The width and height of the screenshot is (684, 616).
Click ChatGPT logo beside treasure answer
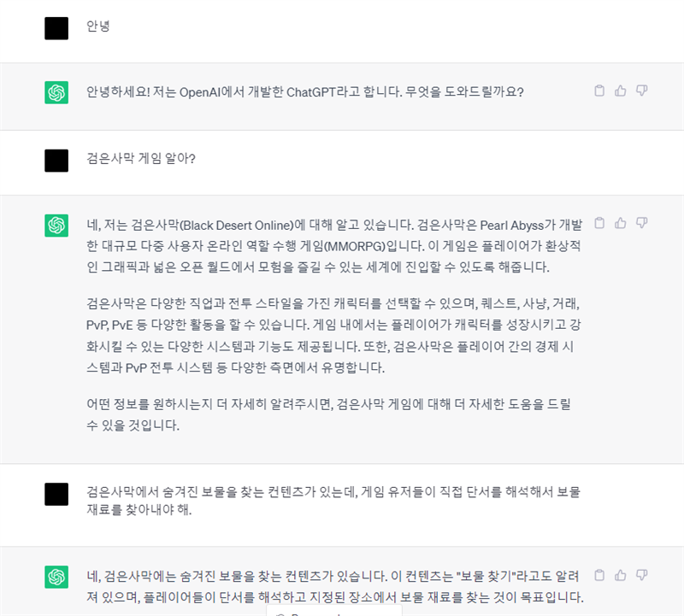coord(56,577)
